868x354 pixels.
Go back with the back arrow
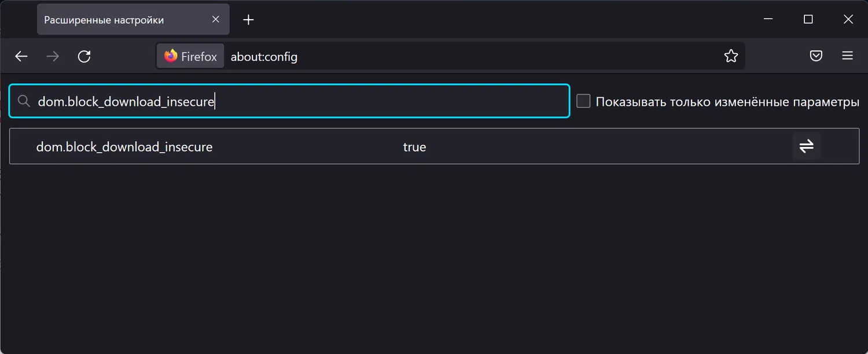21,56
